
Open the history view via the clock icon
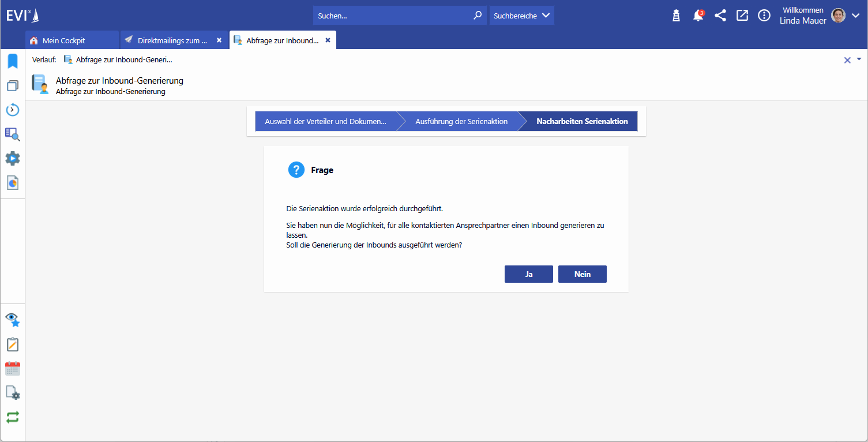pos(13,110)
